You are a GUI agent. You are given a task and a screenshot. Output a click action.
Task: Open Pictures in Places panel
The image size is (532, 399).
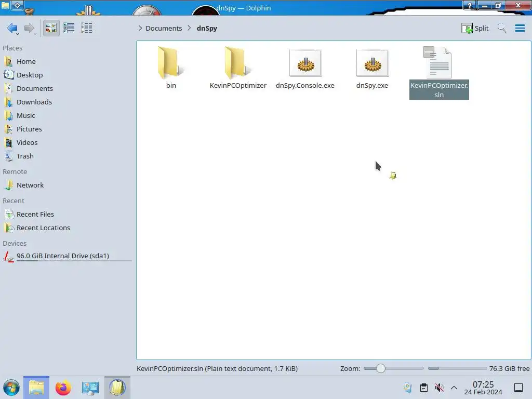click(29, 129)
